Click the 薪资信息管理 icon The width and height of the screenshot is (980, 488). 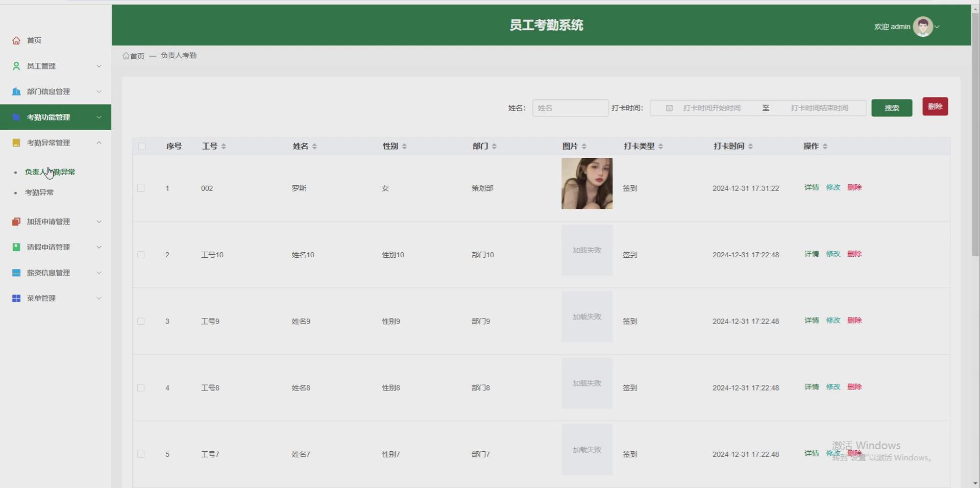coord(16,273)
